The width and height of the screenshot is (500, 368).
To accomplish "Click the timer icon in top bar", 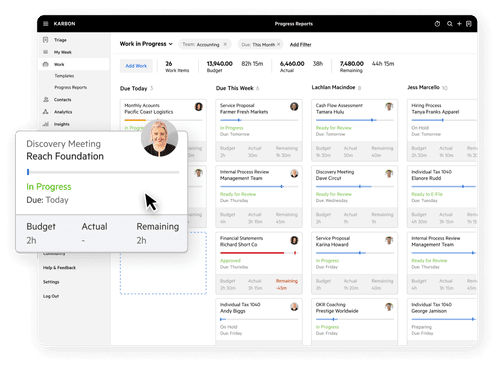I will click(437, 24).
